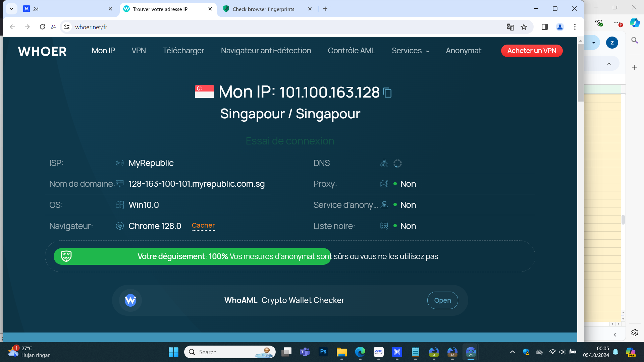Viewport: 644px width, 362px height.
Task: Open Microsoft Edge from the taskbar
Action: [x=360, y=352]
